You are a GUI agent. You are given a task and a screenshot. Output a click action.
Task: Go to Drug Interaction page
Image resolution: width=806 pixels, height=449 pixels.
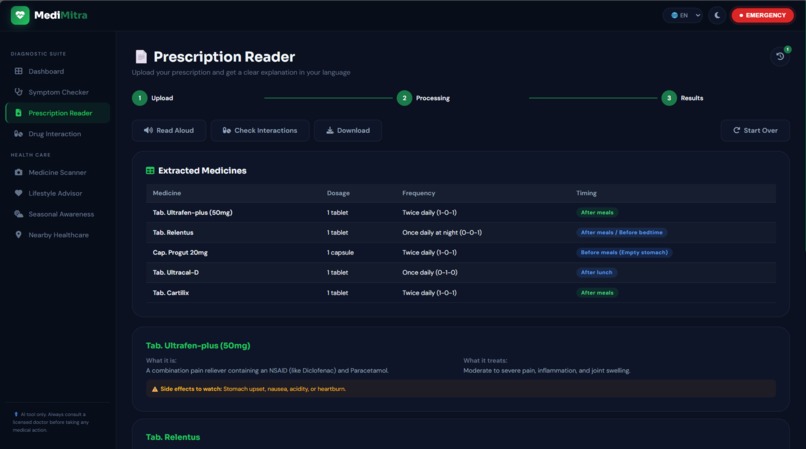(x=58, y=134)
